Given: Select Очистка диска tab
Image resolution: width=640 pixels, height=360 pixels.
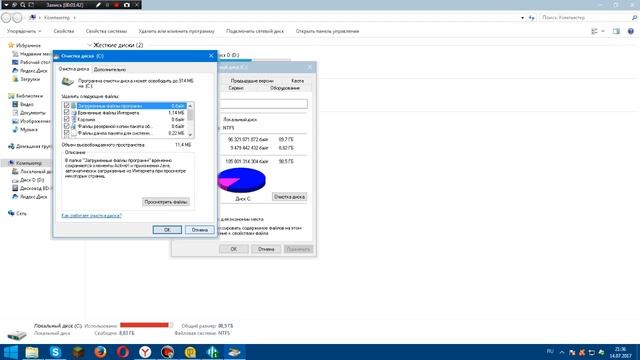Looking at the screenshot, I should click(x=74, y=69).
